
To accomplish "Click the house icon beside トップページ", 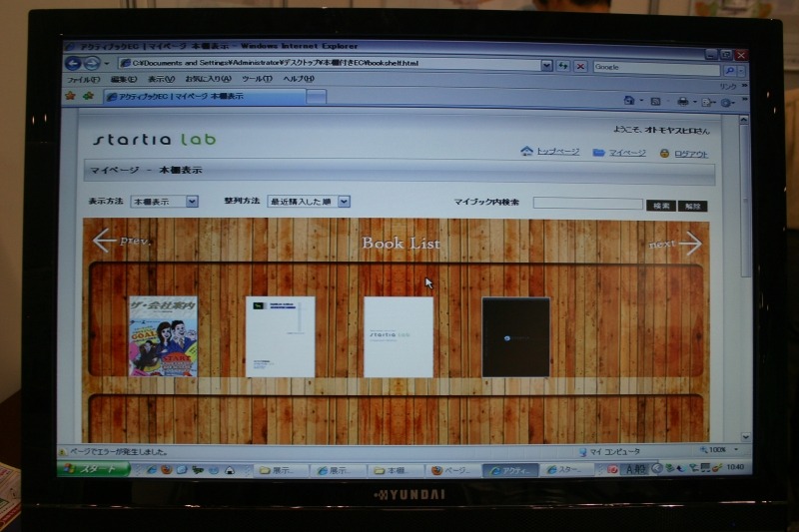I will click(527, 151).
